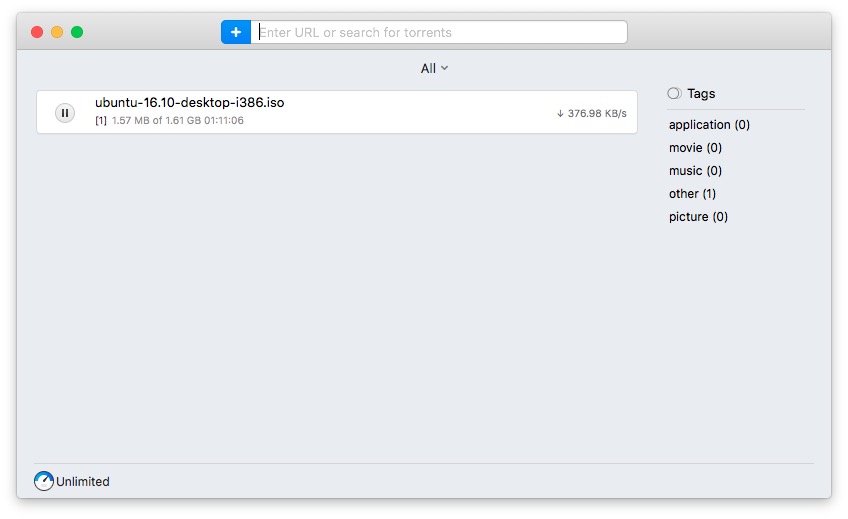Open the Unlimited speed limit menu
Screen dimensions: 848x519
83,481
